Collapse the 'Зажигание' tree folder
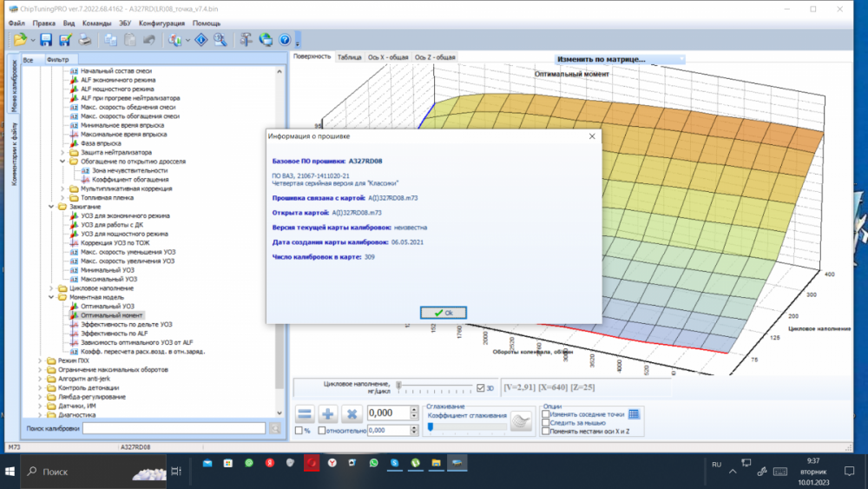The width and height of the screenshot is (868, 489). click(51, 208)
